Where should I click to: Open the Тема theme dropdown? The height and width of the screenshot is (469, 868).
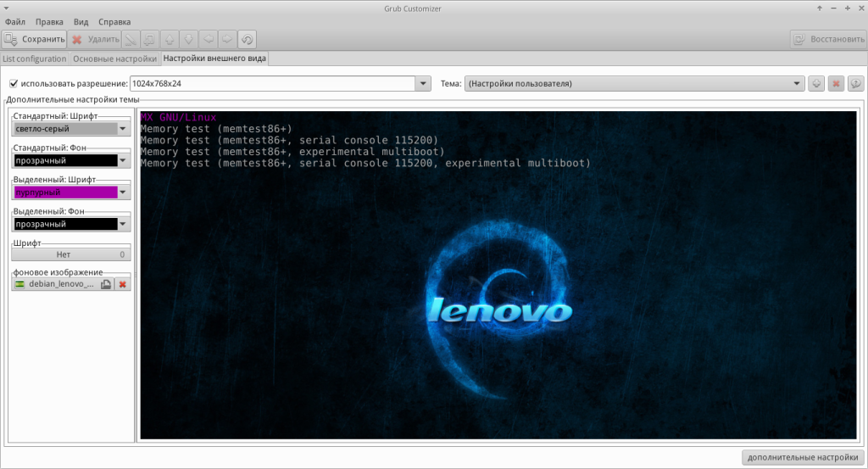633,84
